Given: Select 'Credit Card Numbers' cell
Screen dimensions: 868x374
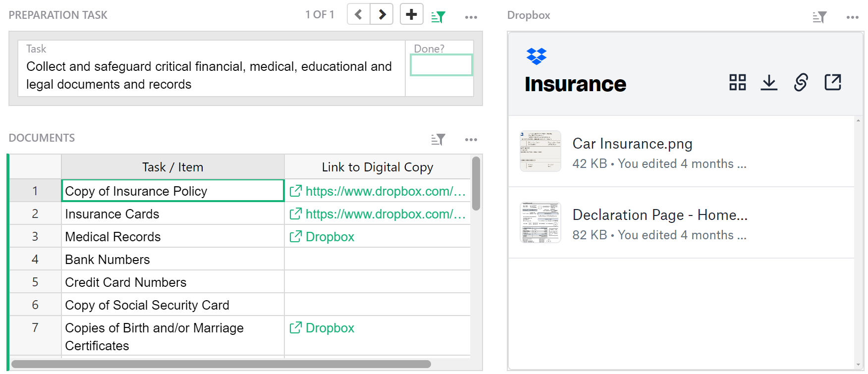Looking at the screenshot, I should 172,282.
